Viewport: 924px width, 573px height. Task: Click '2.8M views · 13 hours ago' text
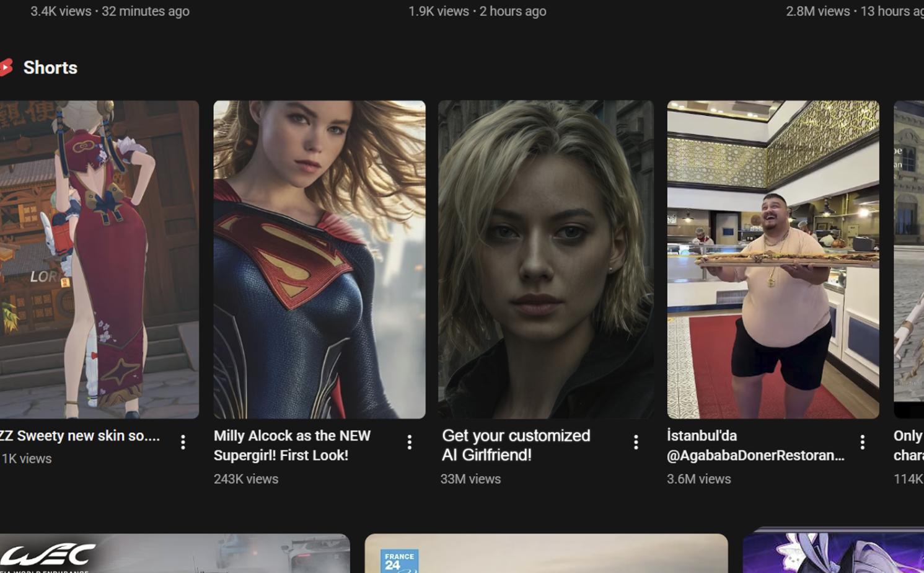click(855, 11)
